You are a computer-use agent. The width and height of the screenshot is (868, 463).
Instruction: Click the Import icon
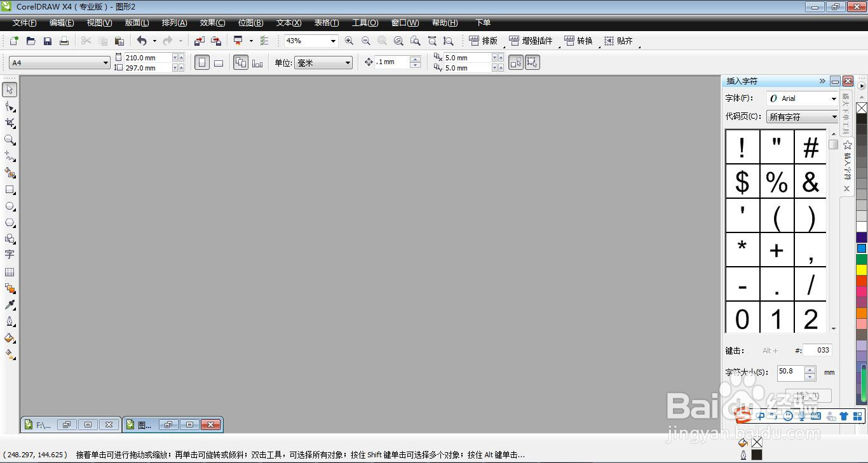click(x=199, y=41)
